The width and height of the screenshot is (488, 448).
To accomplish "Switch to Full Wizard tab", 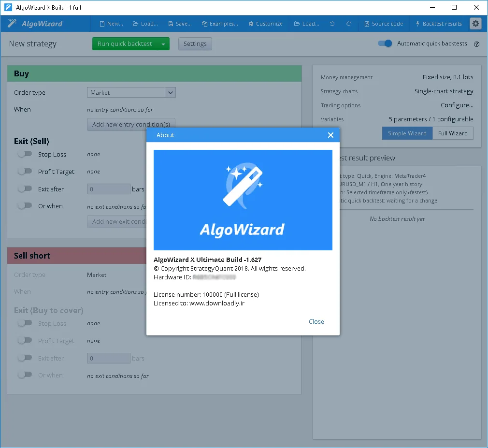I will [x=453, y=133].
